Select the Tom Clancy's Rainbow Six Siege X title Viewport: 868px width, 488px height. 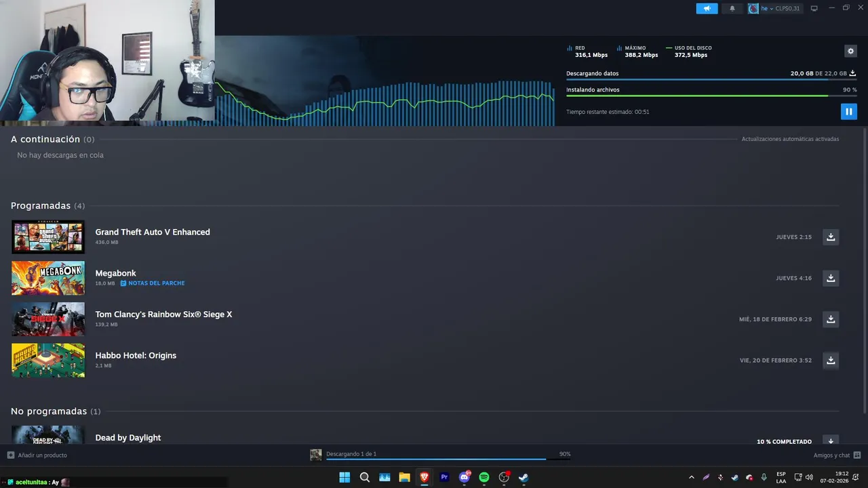pos(163,314)
